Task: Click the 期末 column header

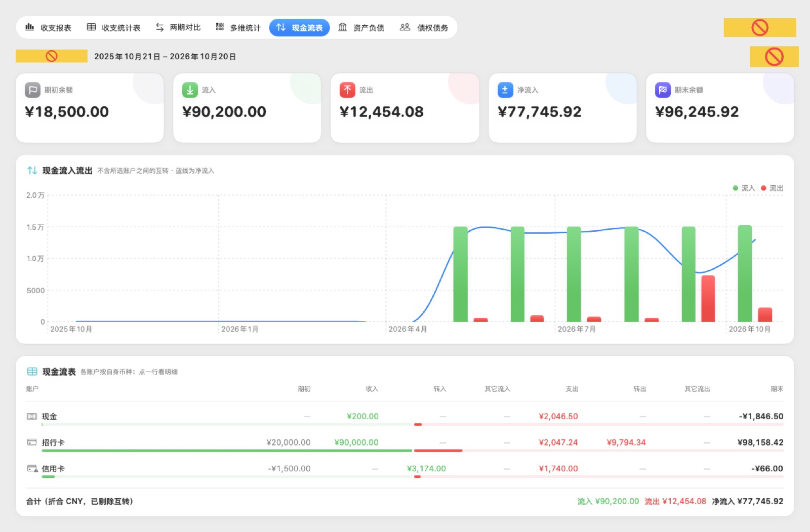Action: [x=777, y=389]
